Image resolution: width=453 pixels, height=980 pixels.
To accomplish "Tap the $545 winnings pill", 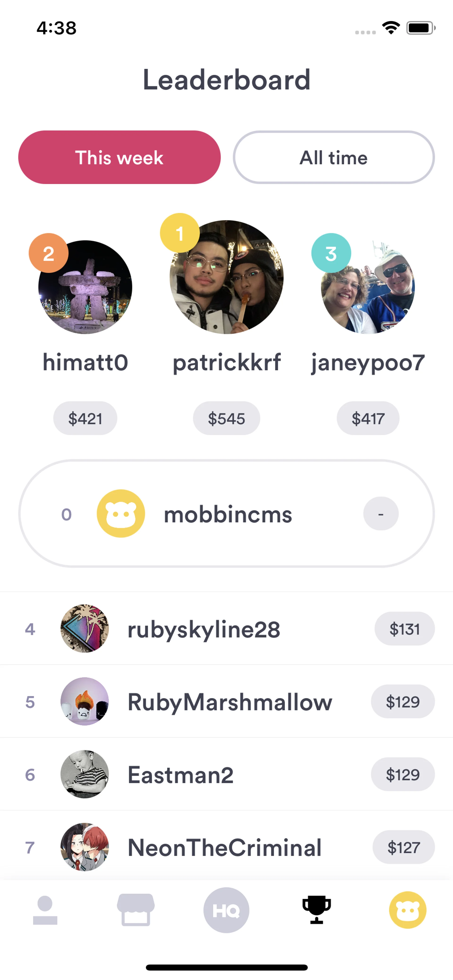I will coord(226,418).
